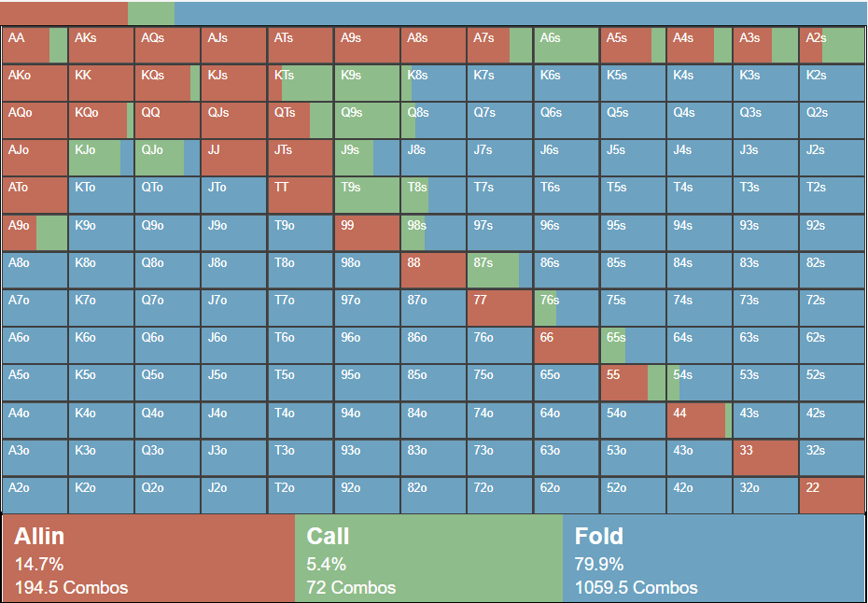Click the blue segment of the top frequency bar
Screen dimensions: 868x603
point(520,13)
